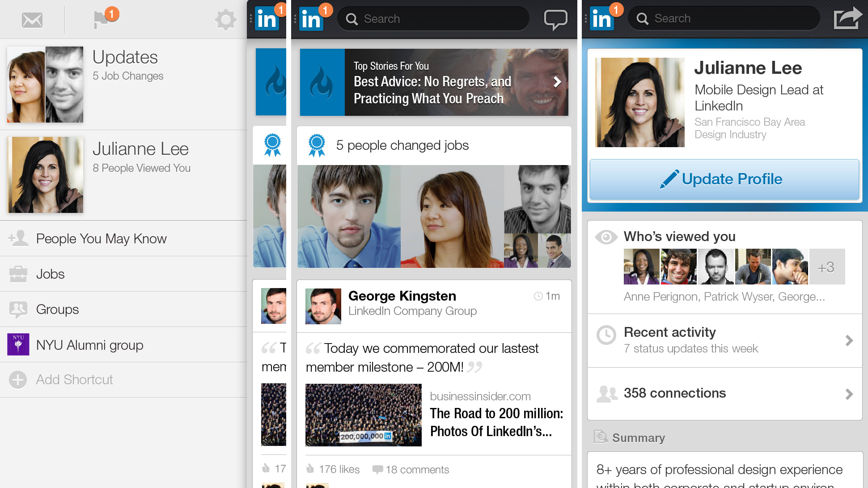Tap the share icon in top right
This screenshot has height=488, width=868.
847,17
